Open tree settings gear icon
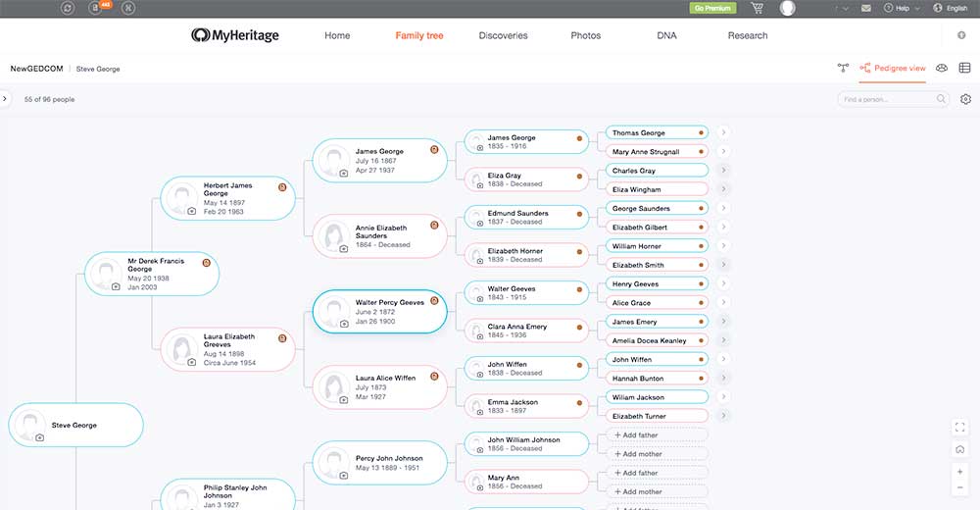Image resolution: width=980 pixels, height=510 pixels. click(965, 99)
